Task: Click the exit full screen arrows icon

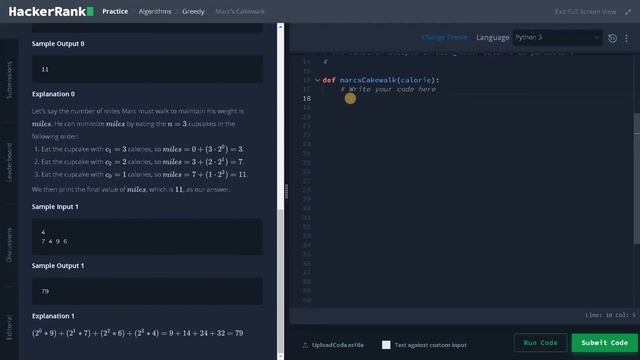Action: (628, 12)
